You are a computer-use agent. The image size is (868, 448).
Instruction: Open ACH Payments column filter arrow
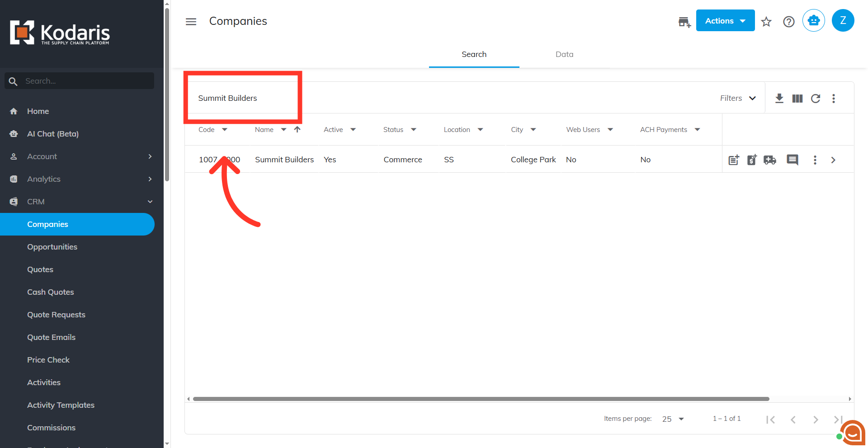point(697,129)
